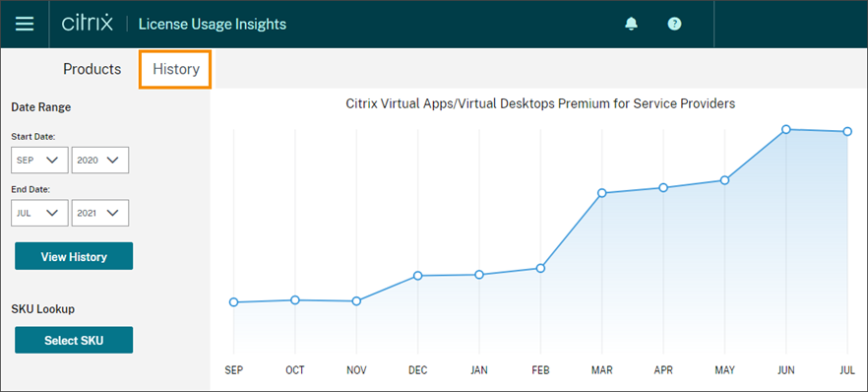Image resolution: width=868 pixels, height=392 pixels.
Task: Click the Start Date label
Action: [x=33, y=136]
